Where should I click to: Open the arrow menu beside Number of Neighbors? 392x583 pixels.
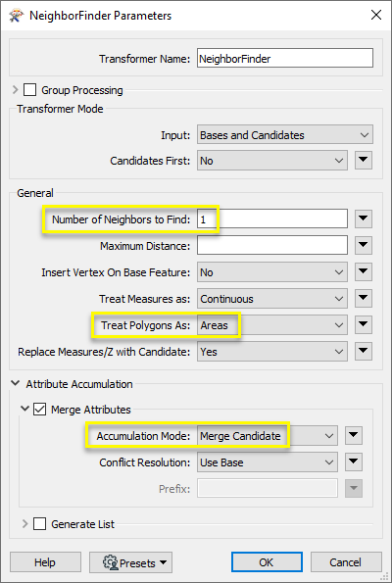pyautogui.click(x=364, y=219)
